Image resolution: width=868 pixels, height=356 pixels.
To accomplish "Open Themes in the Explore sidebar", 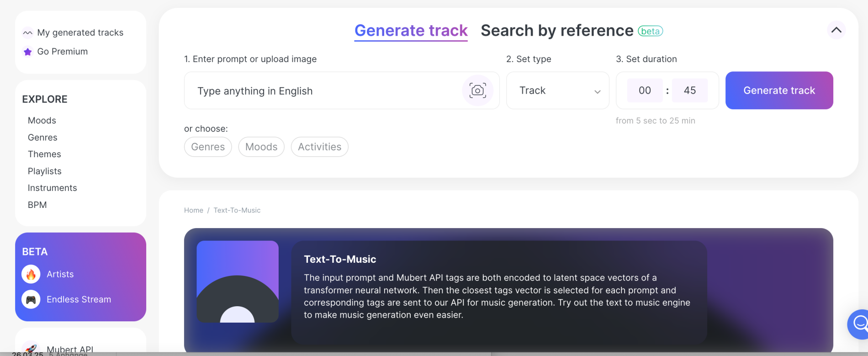I will tap(44, 154).
